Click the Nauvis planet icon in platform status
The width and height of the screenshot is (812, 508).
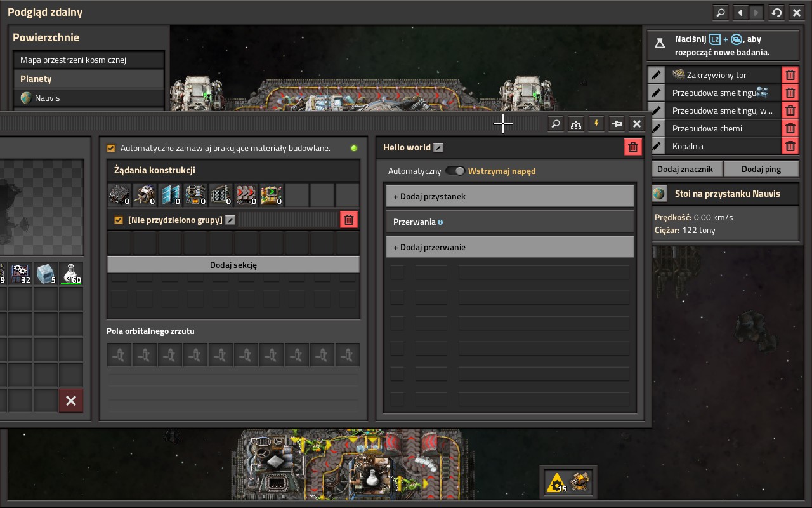[660, 194]
